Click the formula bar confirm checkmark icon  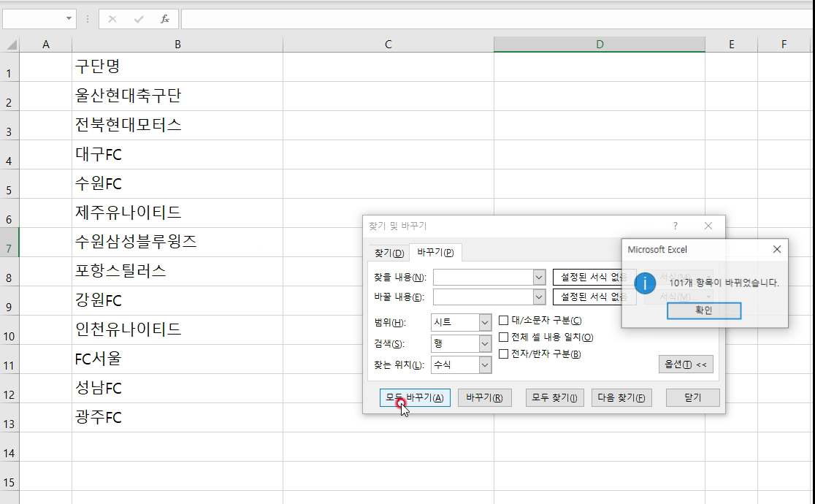coord(139,19)
